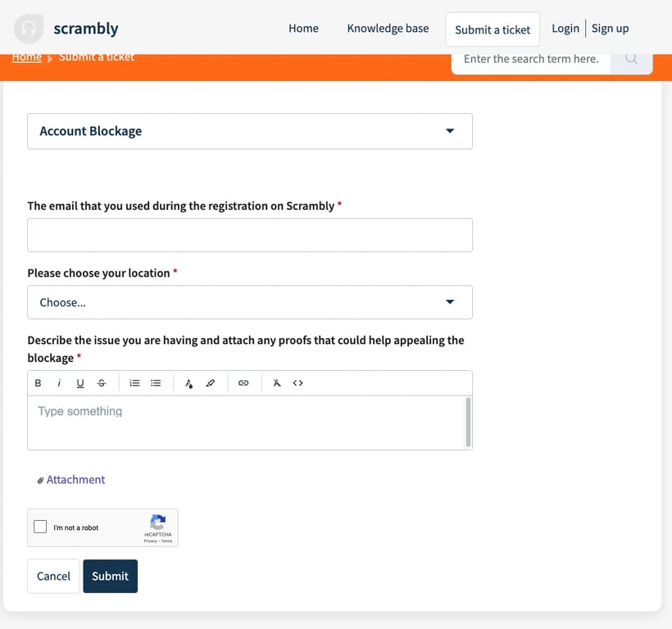This screenshot has height=629, width=672.
Task: Open the Knowledge base page
Action: (388, 29)
